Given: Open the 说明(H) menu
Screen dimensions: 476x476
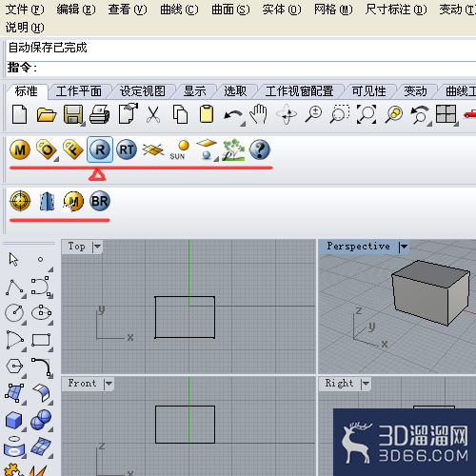Looking at the screenshot, I should point(25,28).
